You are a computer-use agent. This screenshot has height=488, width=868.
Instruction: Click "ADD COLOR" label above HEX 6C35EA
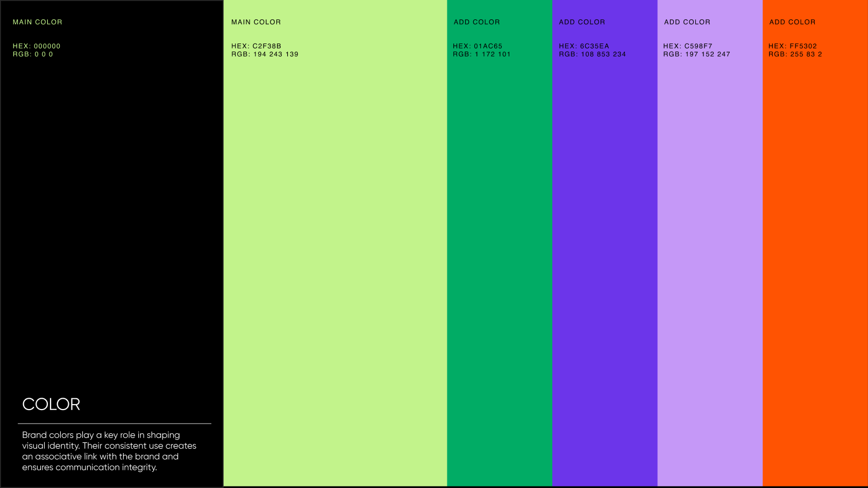pyautogui.click(x=582, y=22)
